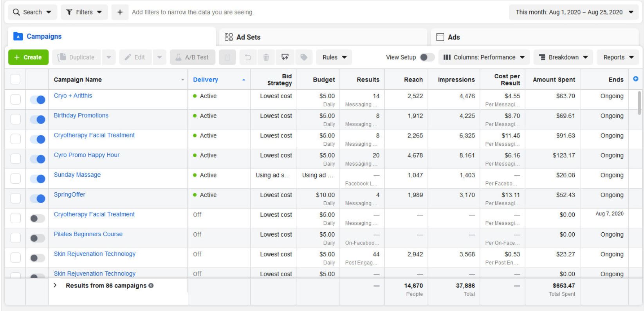Switch to the Ads tab
Viewport: 644px width, 311px height.
click(x=453, y=37)
